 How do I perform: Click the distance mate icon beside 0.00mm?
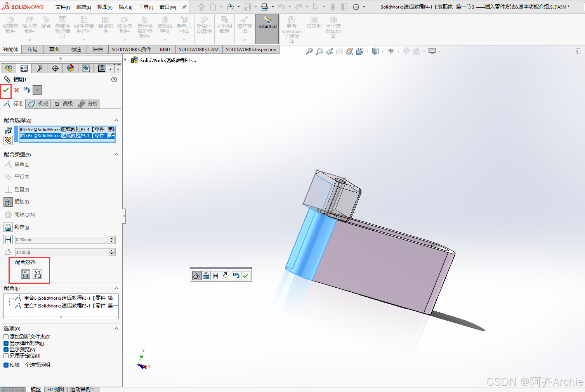[x=8, y=240]
